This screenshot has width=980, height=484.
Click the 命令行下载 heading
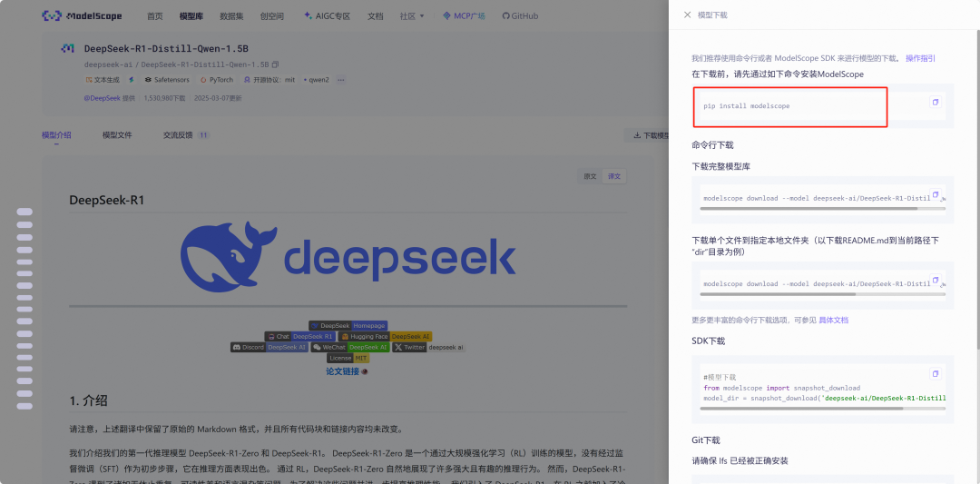[x=712, y=145]
